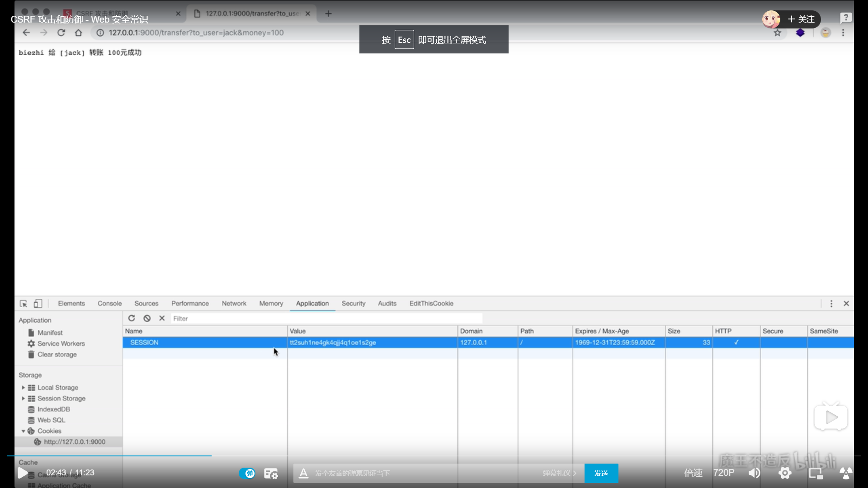
Task: Click the DevTools inspect element icon
Action: coord(24,304)
